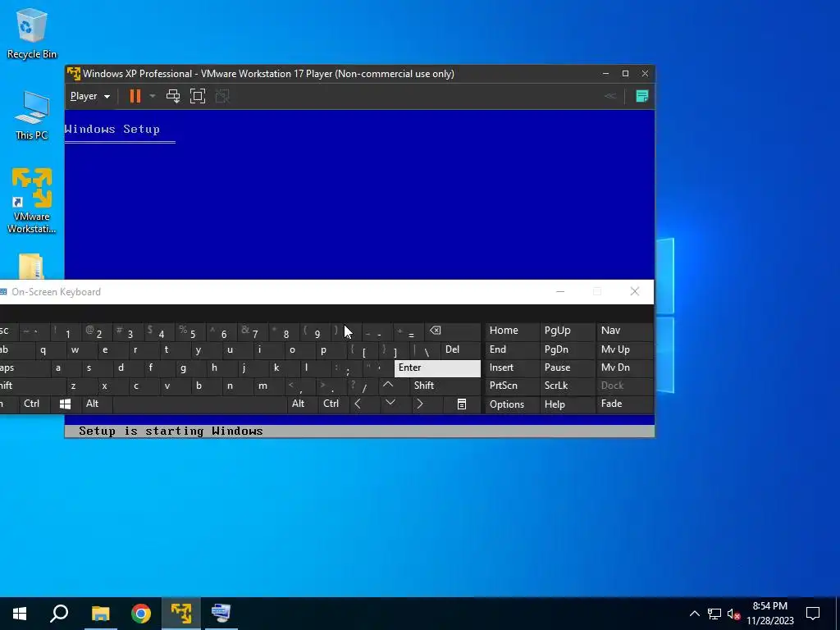The height and width of the screenshot is (630, 840).
Task: Select the This PC desktop icon
Action: click(x=32, y=116)
